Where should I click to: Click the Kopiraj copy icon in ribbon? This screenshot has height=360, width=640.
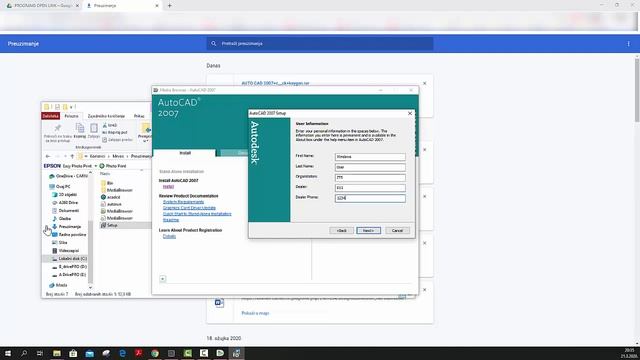point(80,131)
